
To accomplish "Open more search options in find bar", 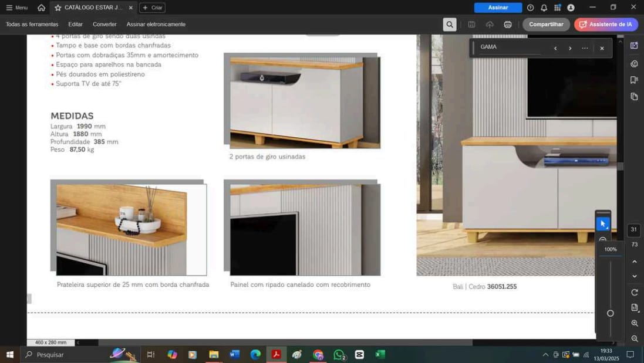I will [x=585, y=48].
